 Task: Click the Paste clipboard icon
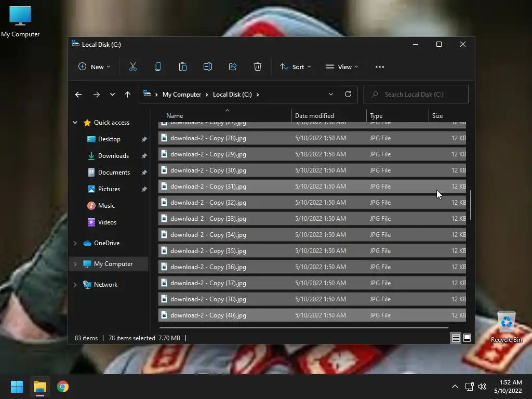pos(182,67)
